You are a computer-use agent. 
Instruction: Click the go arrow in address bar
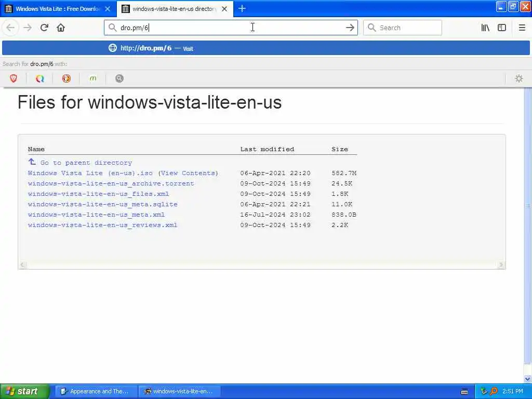coord(350,28)
